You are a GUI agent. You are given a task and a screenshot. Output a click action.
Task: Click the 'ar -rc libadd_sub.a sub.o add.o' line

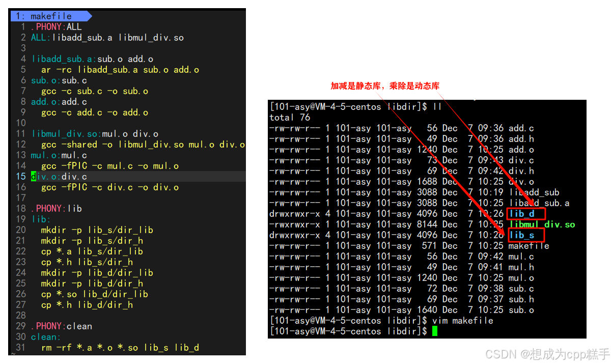(x=120, y=70)
